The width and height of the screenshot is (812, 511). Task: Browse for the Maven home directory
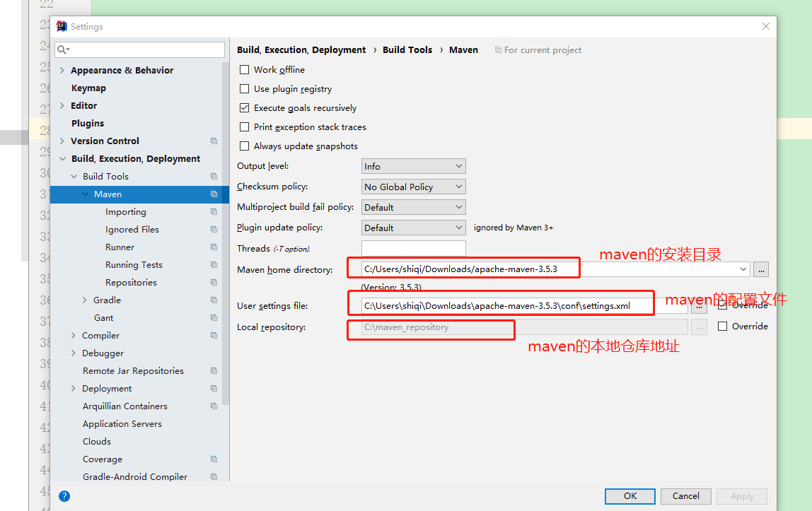point(761,269)
